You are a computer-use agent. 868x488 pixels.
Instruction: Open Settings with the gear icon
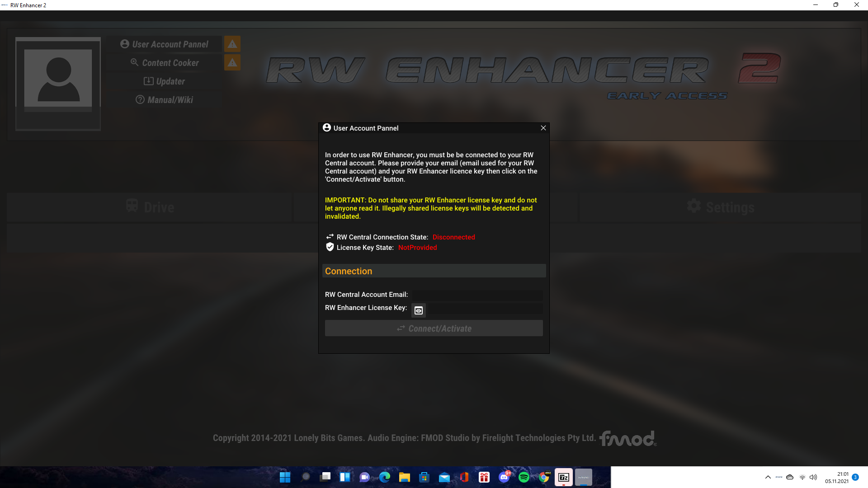tap(720, 207)
